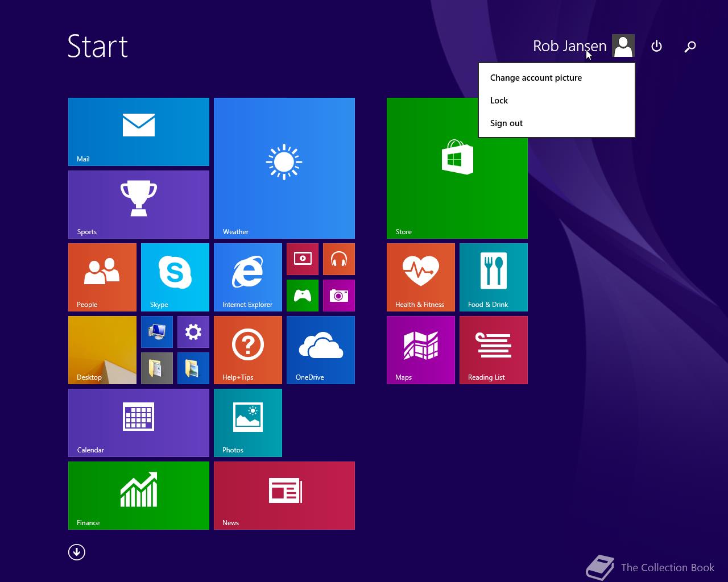The height and width of the screenshot is (582, 728).
Task: Click the search magnifier icon
Action: click(x=690, y=47)
